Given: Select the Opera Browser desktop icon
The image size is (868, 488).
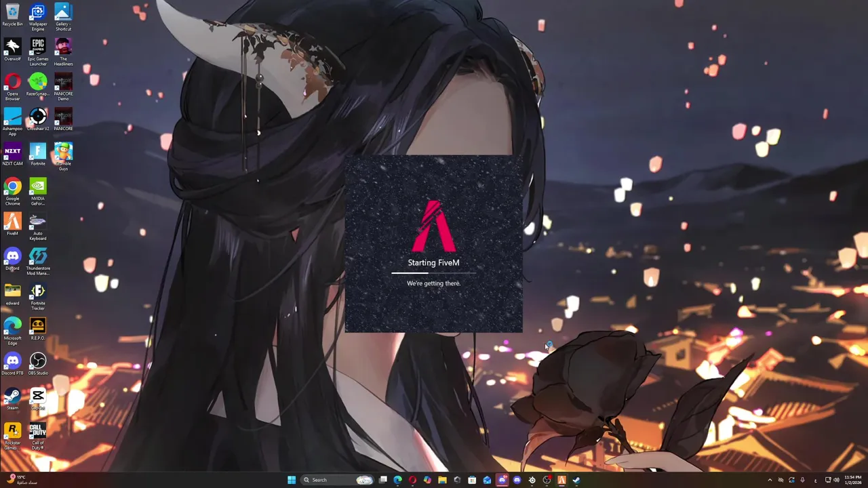Looking at the screenshot, I should point(12,87).
